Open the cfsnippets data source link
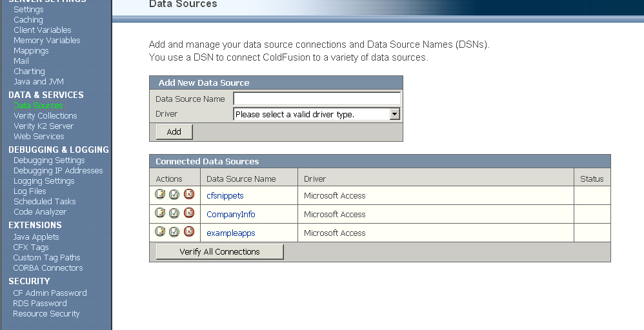The image size is (644, 330). point(225,196)
